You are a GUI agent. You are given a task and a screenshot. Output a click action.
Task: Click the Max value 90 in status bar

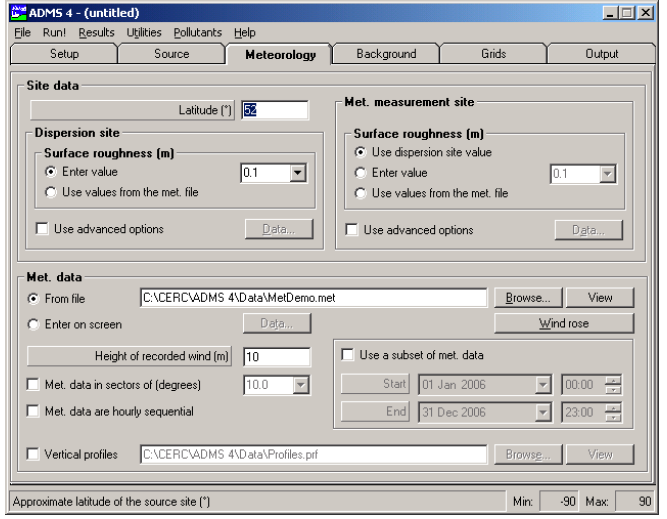[x=635, y=502]
